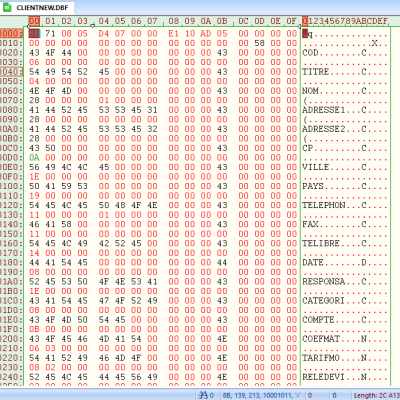
Task: Select byte 58 in row 0010
Action: point(259,43)
